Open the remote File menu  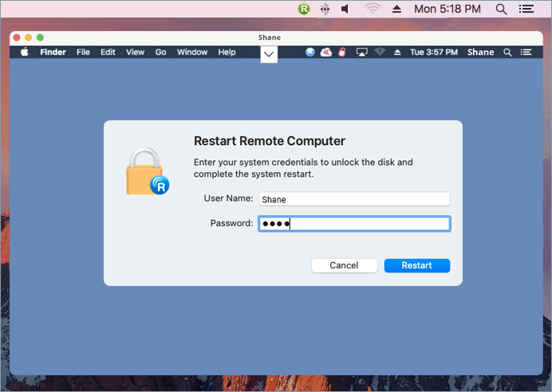point(83,52)
